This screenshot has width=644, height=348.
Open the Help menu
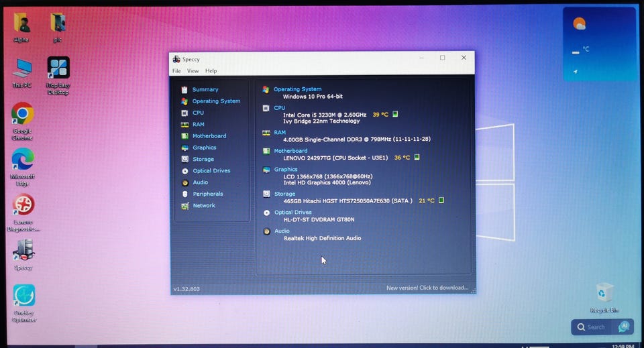pyautogui.click(x=211, y=71)
